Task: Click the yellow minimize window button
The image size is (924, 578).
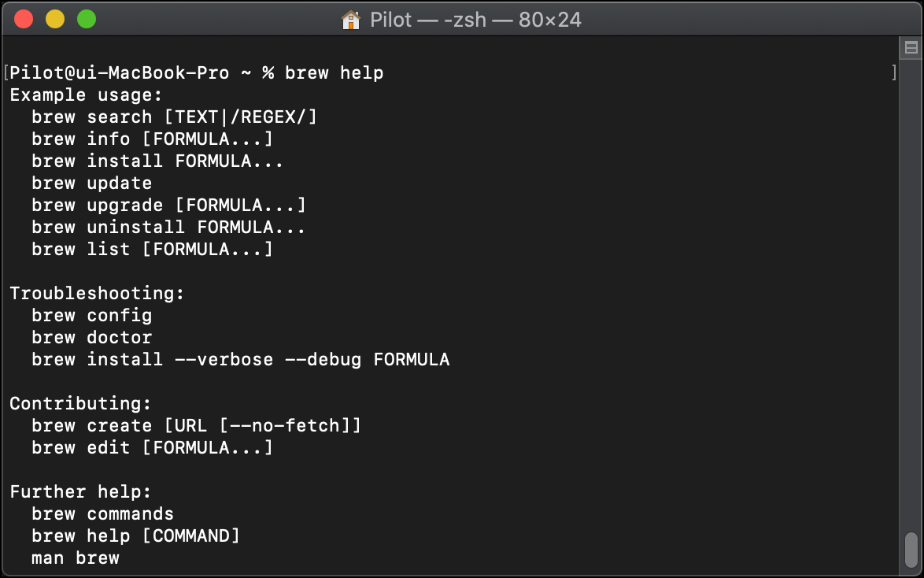Action: tap(55, 20)
